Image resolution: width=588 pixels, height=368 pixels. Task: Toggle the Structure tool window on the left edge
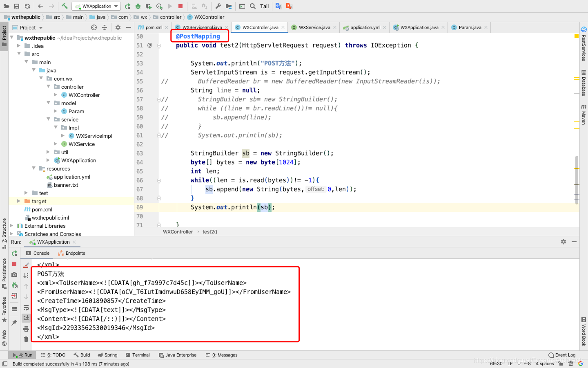tap(4, 233)
